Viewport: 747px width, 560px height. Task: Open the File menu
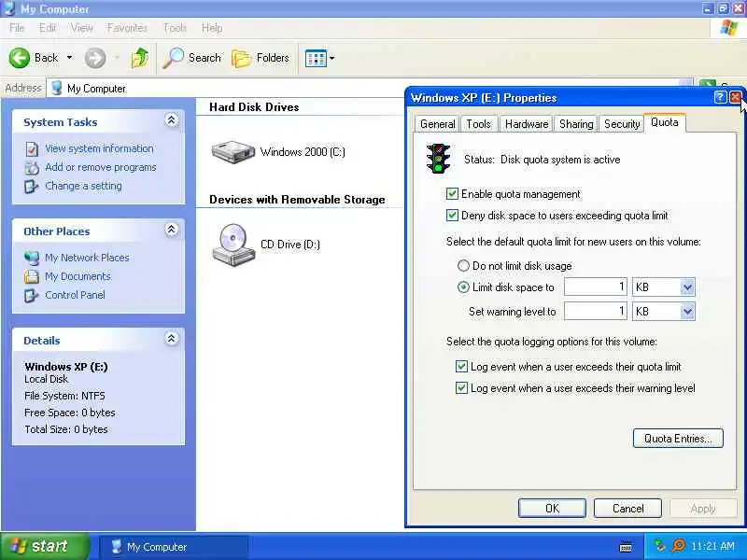click(x=17, y=28)
